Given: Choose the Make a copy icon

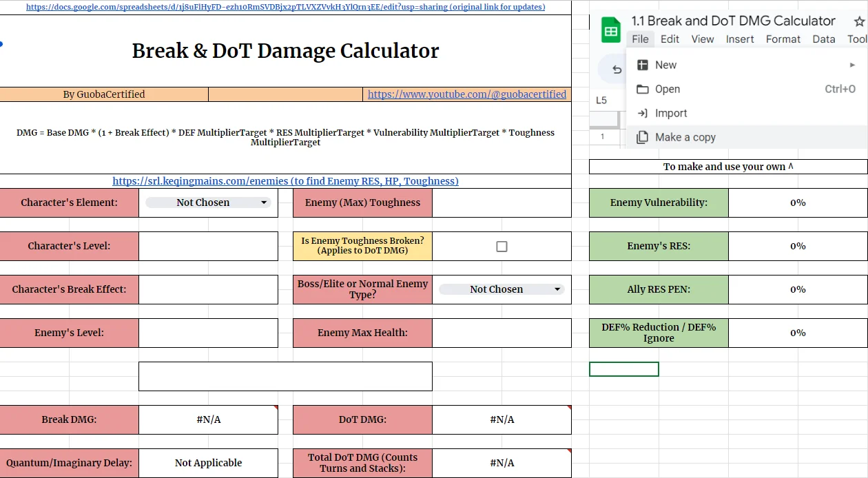Looking at the screenshot, I should click(x=641, y=137).
